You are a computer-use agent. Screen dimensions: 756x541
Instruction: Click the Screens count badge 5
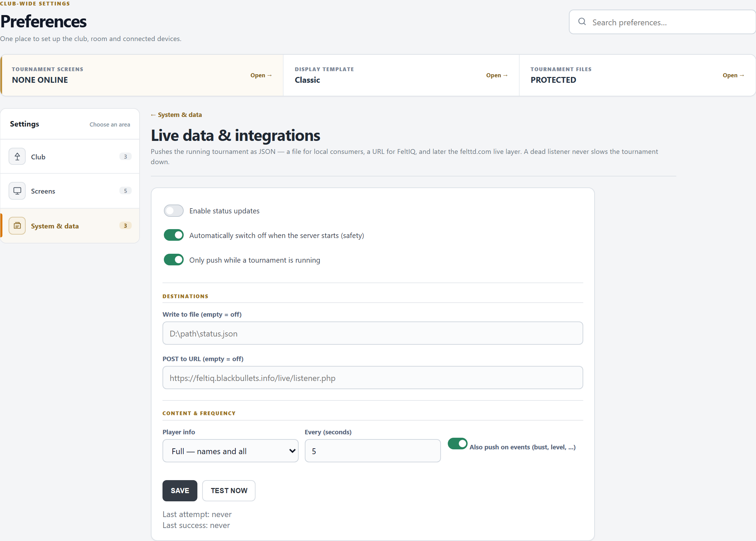pyautogui.click(x=126, y=191)
